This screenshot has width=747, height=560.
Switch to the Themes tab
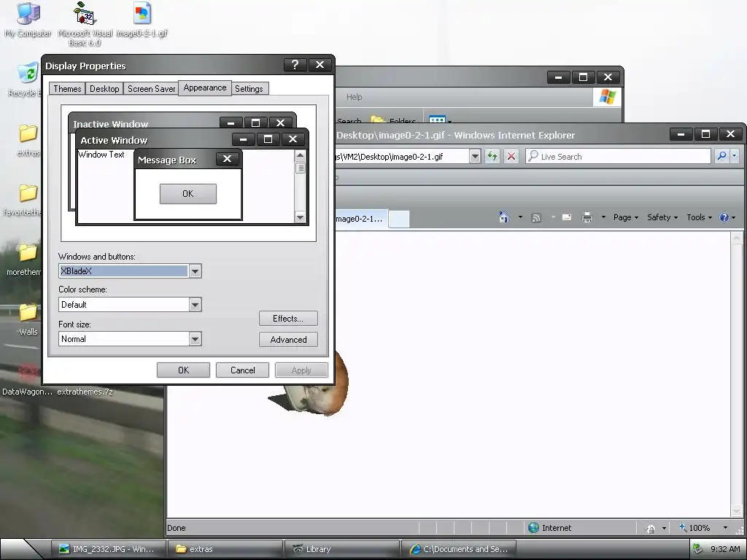click(x=67, y=88)
